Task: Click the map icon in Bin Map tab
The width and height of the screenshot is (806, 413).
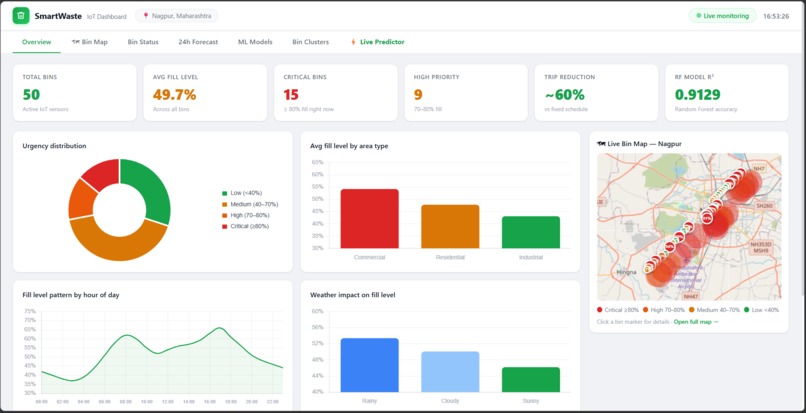Action: (x=76, y=42)
